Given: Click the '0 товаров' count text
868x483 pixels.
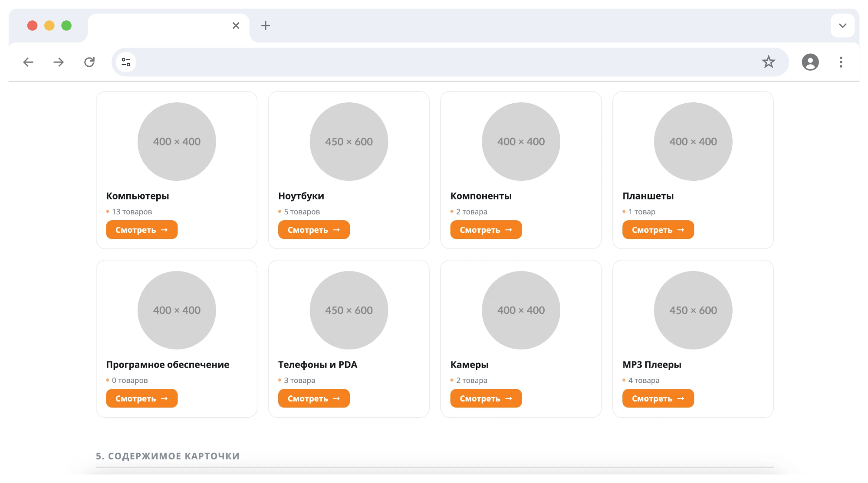Looking at the screenshot, I should pyautogui.click(x=130, y=380).
